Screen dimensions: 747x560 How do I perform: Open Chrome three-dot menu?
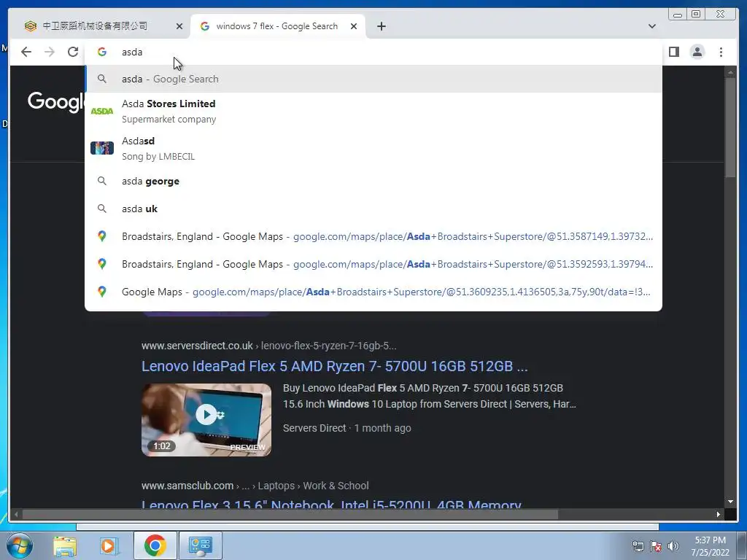click(721, 52)
